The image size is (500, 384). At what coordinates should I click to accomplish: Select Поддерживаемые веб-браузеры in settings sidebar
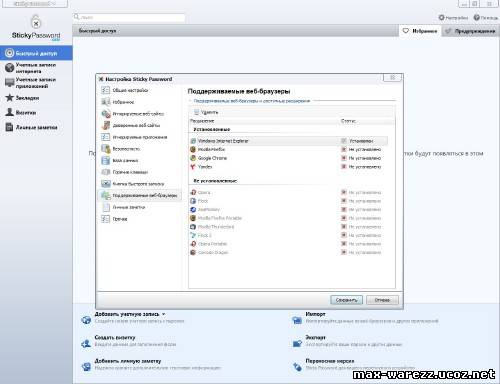click(140, 195)
